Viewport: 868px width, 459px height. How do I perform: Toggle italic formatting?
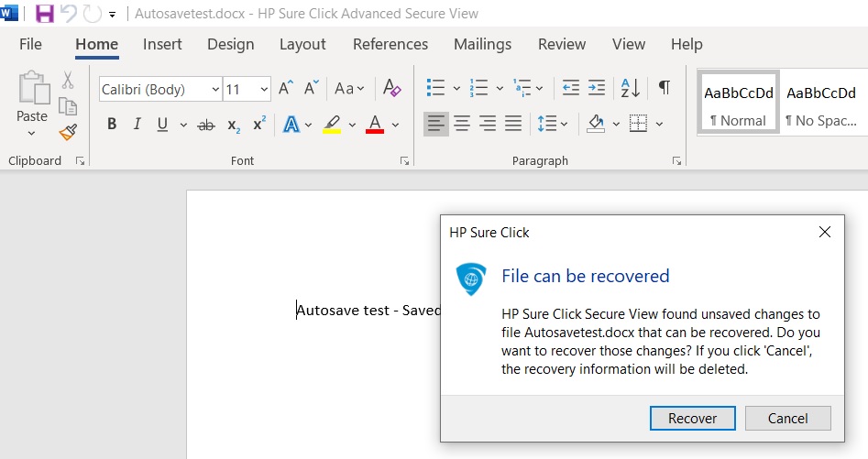pyautogui.click(x=137, y=124)
